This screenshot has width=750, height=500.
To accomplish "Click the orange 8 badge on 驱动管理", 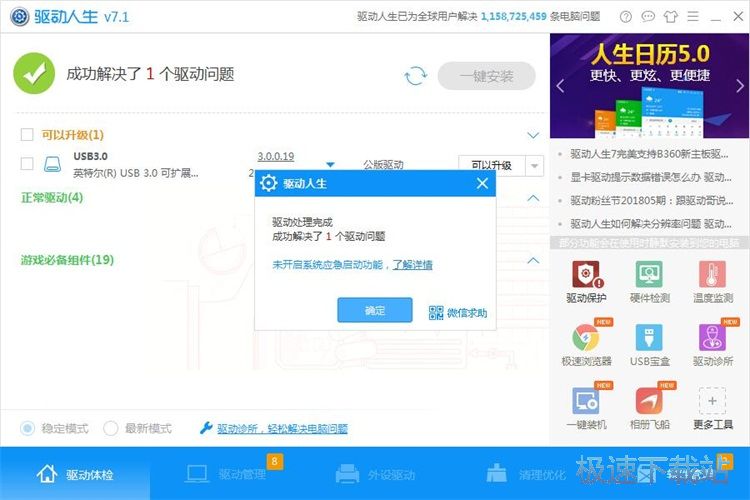I will (x=275, y=461).
